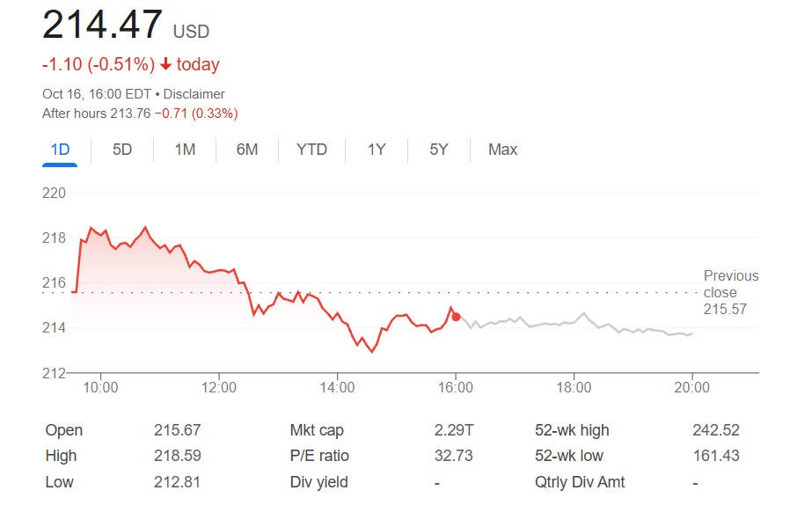Screen dimensions: 812x505
Task: Show the 6M price chart
Action: pos(247,150)
